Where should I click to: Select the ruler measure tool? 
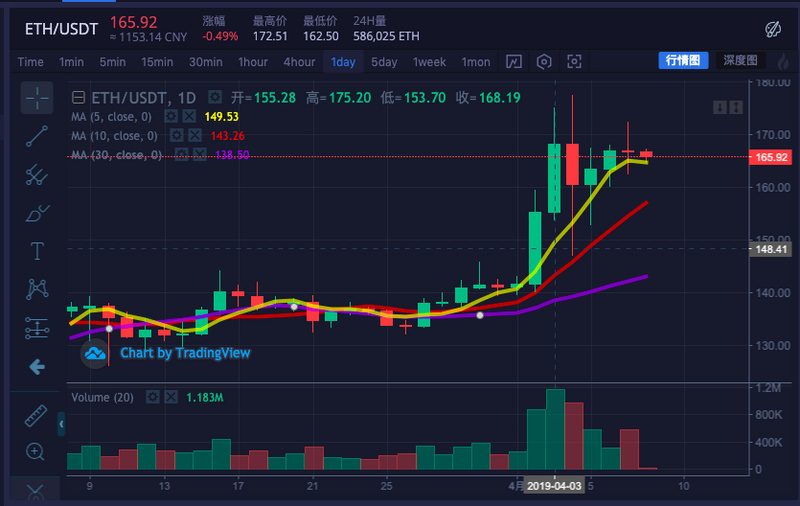coord(36,416)
